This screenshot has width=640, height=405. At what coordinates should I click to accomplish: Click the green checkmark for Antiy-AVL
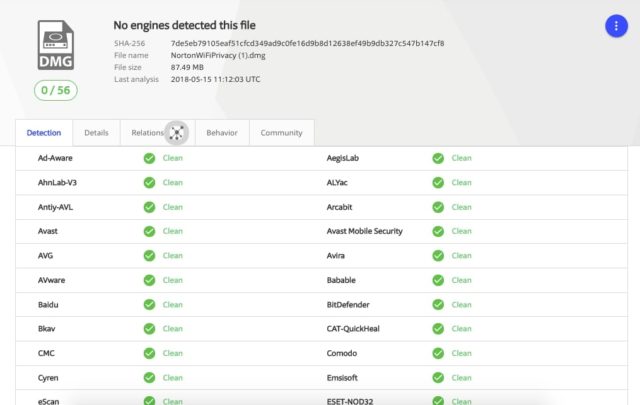click(x=149, y=207)
